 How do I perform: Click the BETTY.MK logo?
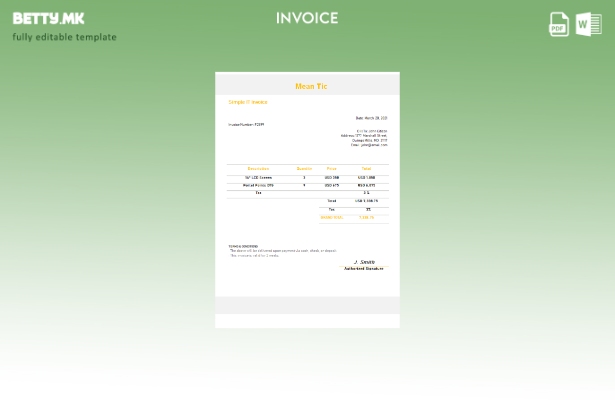point(48,18)
